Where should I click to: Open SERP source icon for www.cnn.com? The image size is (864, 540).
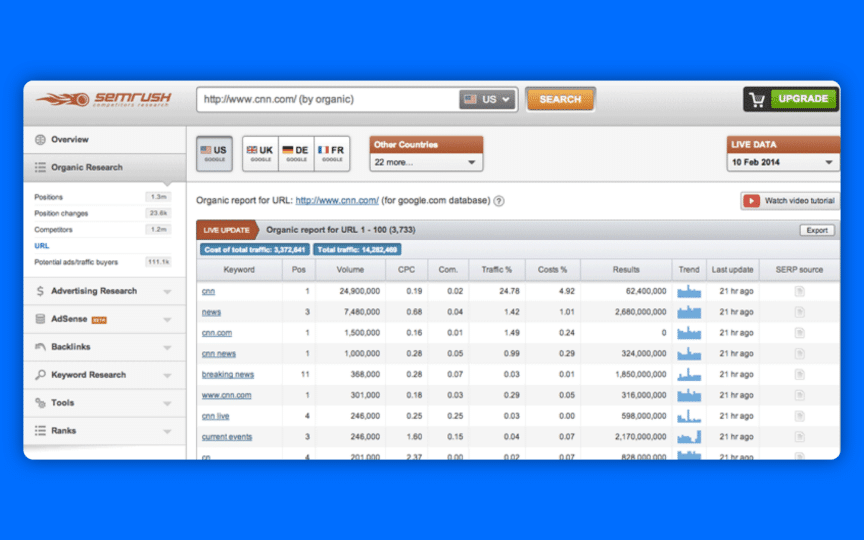(799, 395)
